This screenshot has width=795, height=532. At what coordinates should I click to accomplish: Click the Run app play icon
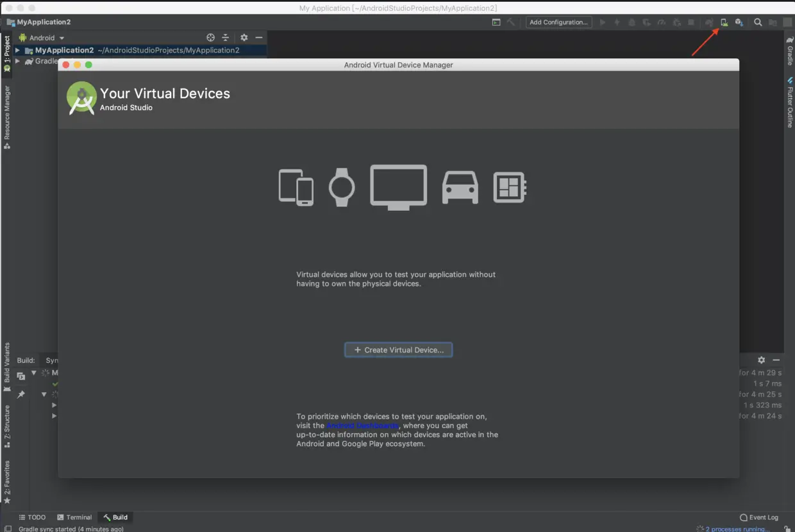coord(602,22)
